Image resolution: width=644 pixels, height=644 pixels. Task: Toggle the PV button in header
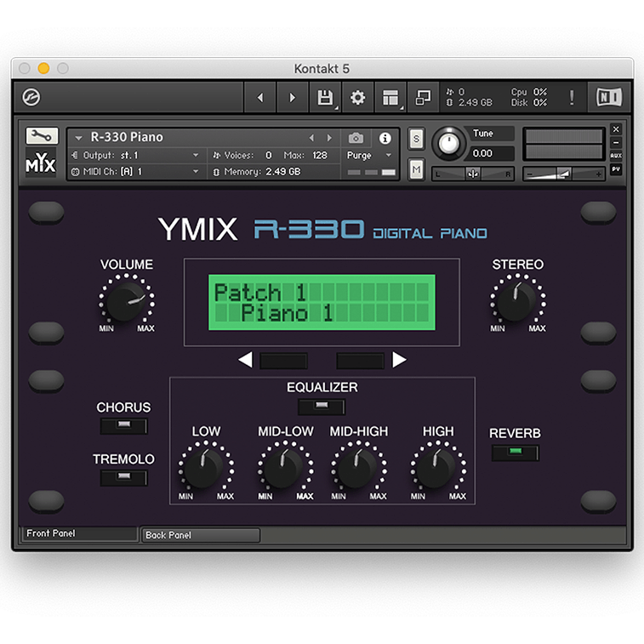616,168
